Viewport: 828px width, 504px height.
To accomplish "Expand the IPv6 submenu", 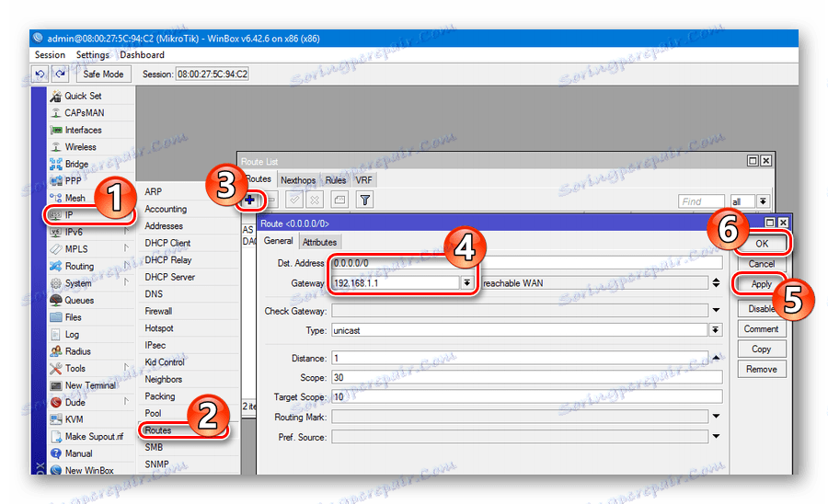I will [x=91, y=232].
